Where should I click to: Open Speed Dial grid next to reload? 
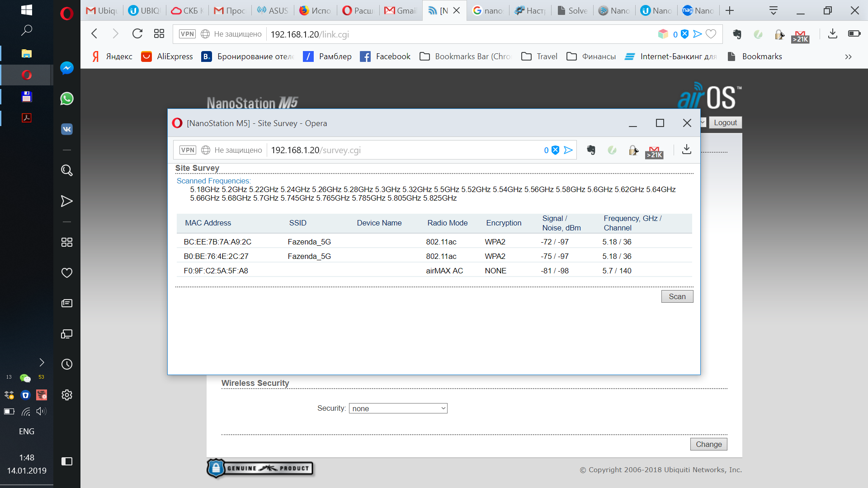tap(159, 34)
